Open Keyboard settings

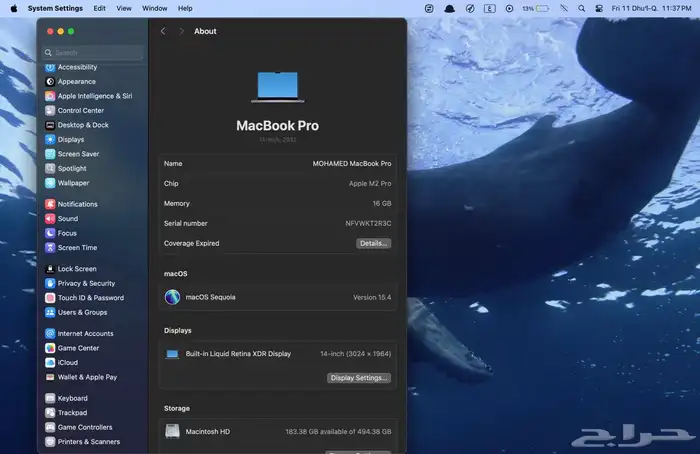pos(67,398)
